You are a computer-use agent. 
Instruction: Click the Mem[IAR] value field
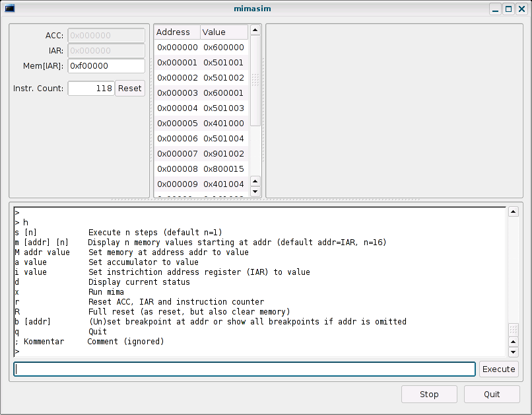[x=106, y=65]
